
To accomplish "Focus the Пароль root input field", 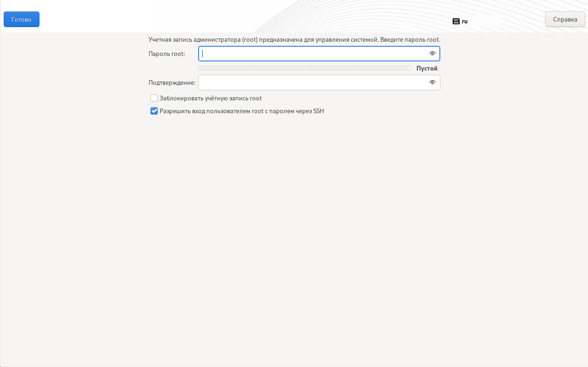I will click(319, 54).
